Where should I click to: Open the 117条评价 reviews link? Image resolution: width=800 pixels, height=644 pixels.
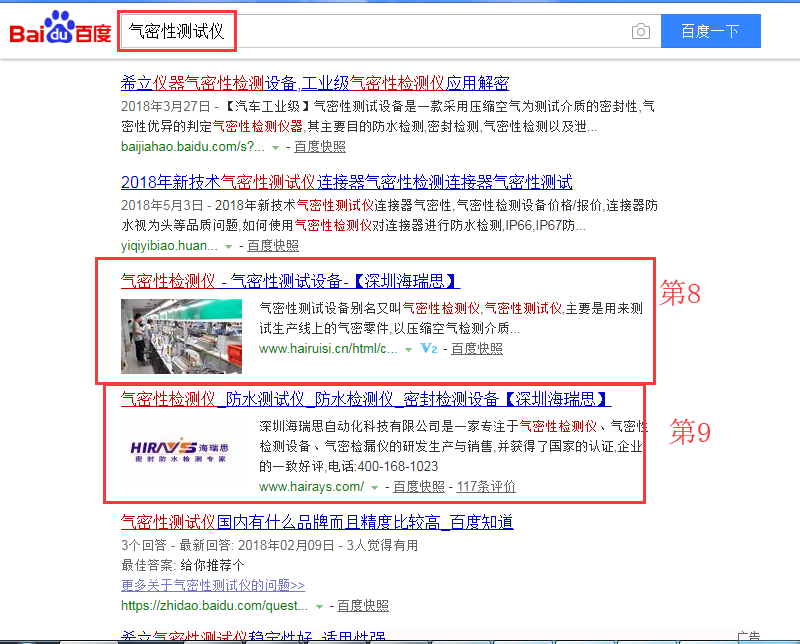pos(486,487)
